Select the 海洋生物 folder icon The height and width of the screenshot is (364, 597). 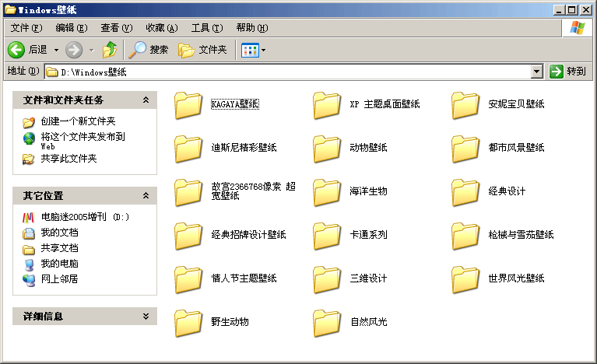pyautogui.click(x=327, y=192)
